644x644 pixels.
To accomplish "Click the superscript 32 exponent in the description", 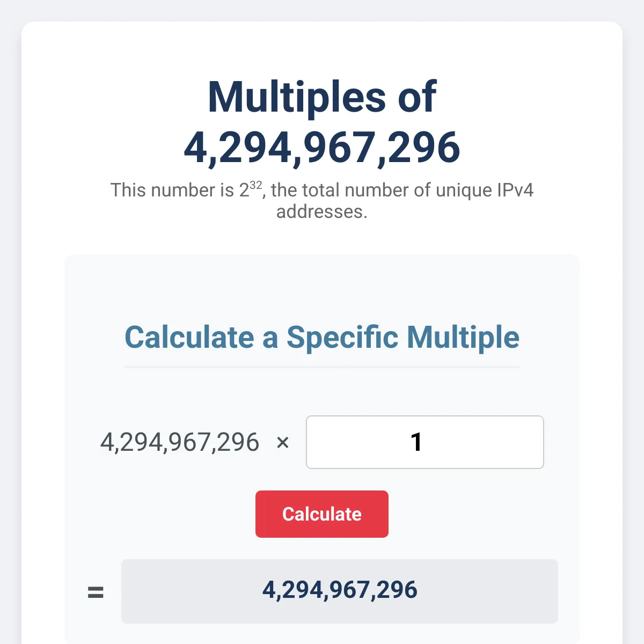I will 256,185.
